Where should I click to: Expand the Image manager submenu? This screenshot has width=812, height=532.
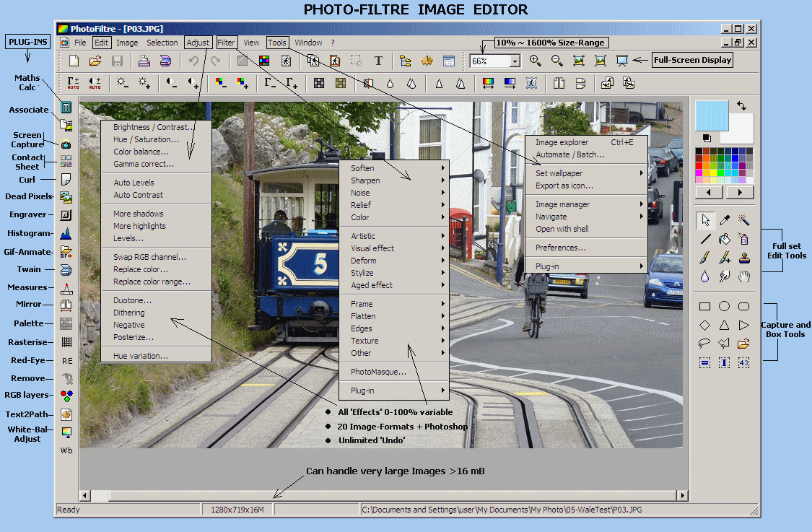point(586,204)
